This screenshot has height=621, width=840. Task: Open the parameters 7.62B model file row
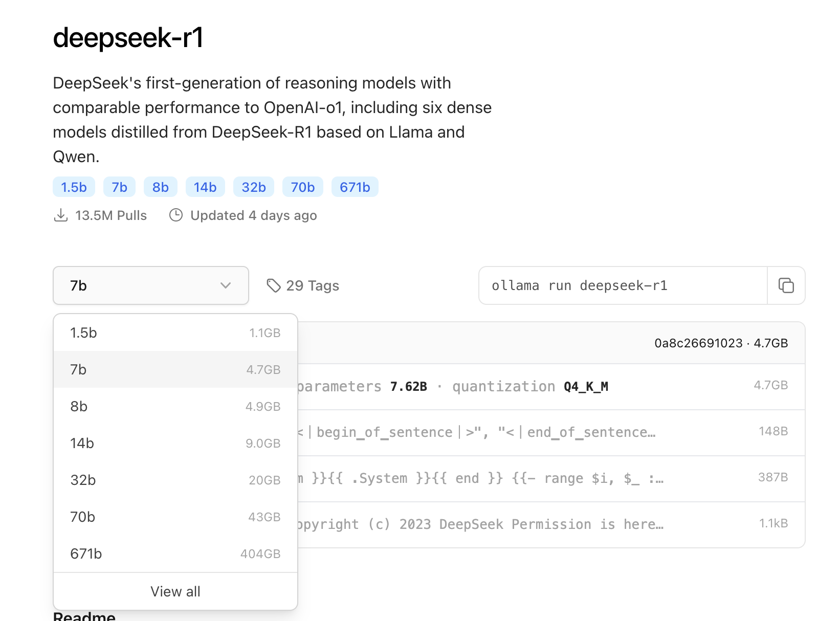tap(512, 387)
